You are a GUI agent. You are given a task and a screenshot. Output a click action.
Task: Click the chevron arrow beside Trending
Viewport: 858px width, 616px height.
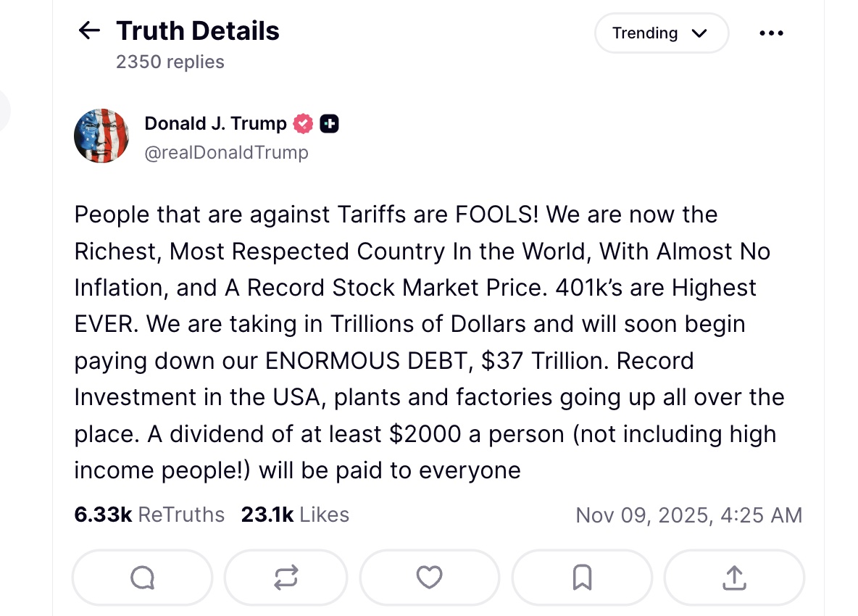pos(699,33)
